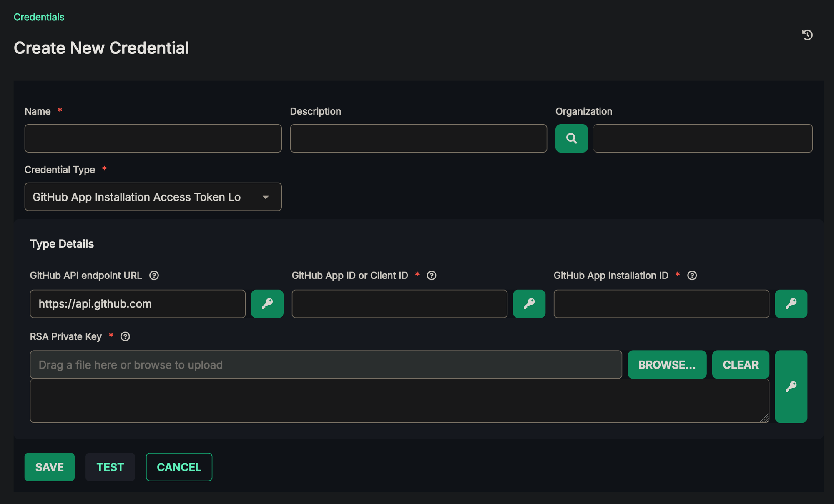Click the 'Type Details' section heading
This screenshot has width=834, height=504.
click(62, 244)
